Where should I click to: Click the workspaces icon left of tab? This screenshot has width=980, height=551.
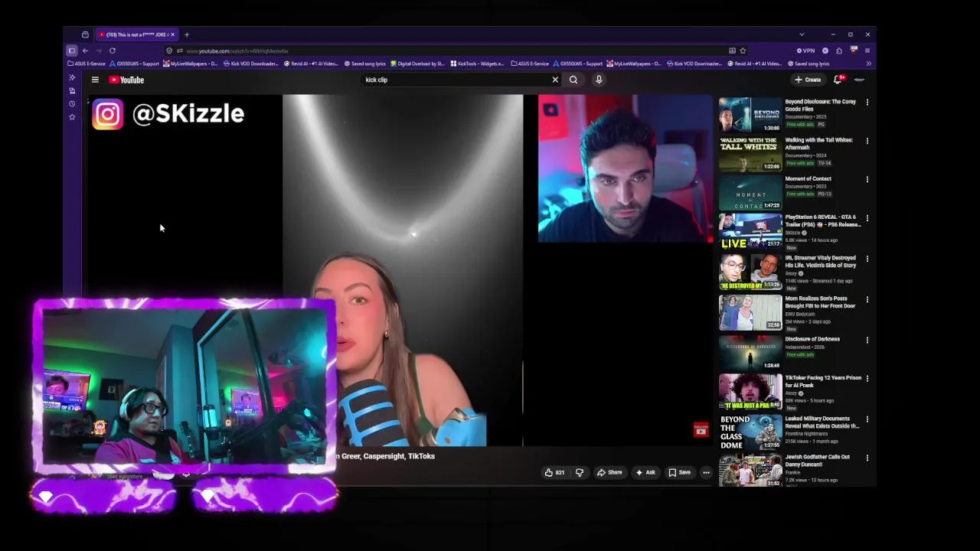[85, 34]
